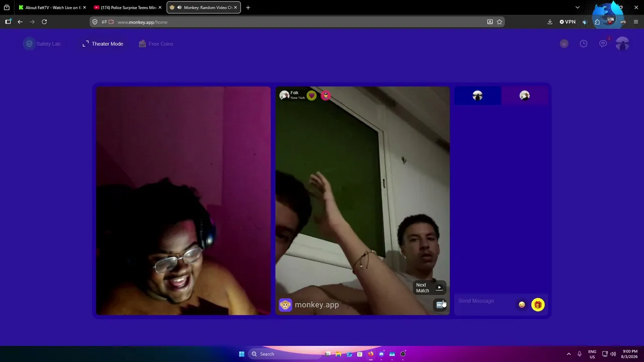The height and width of the screenshot is (362, 644).
Task: Reload the monkey.app page
Action: pos(44,22)
